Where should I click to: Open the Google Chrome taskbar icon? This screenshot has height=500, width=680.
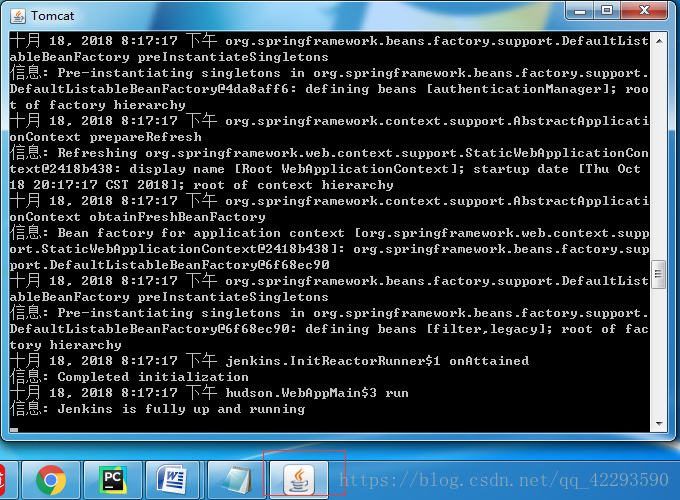coord(51,480)
